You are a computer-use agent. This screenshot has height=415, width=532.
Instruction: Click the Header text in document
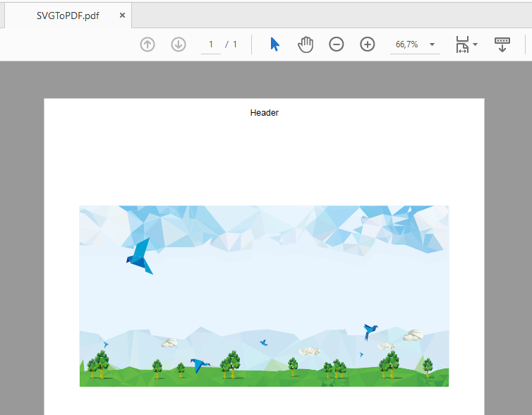[265, 113]
